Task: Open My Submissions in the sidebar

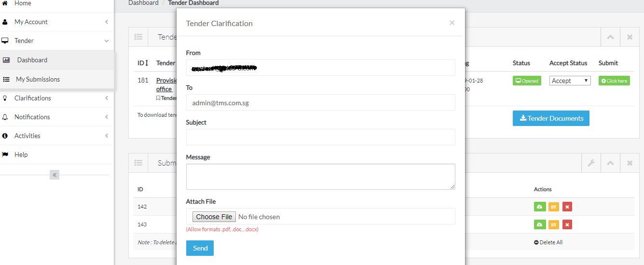Action: point(38,79)
